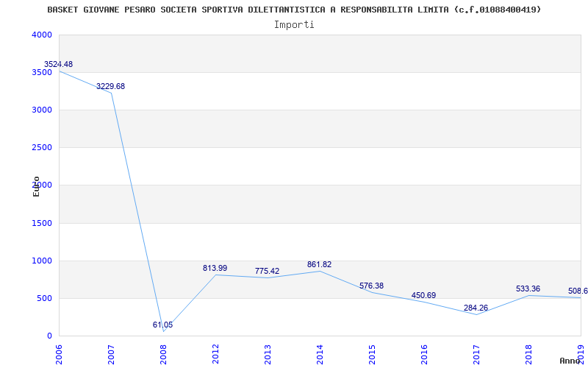The height and width of the screenshot is (368, 588).
Task: Click the y-axis 4000 tick label
Action: click(42, 35)
